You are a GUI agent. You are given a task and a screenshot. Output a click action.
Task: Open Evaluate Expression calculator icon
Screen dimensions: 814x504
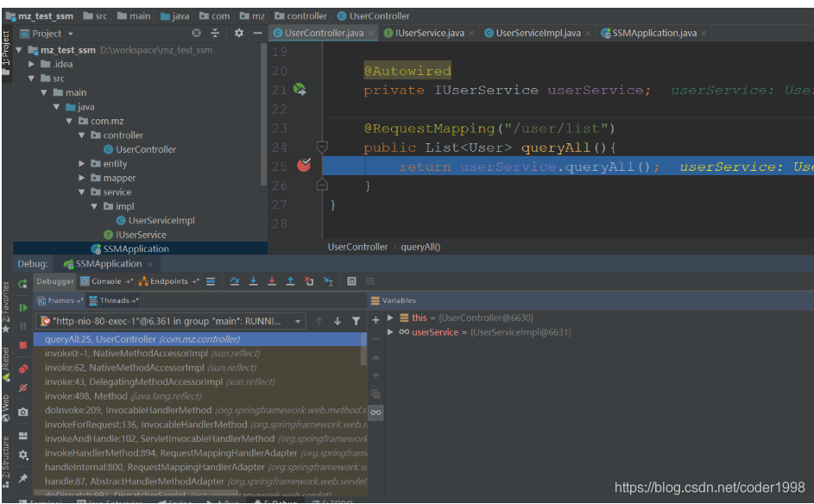(351, 281)
